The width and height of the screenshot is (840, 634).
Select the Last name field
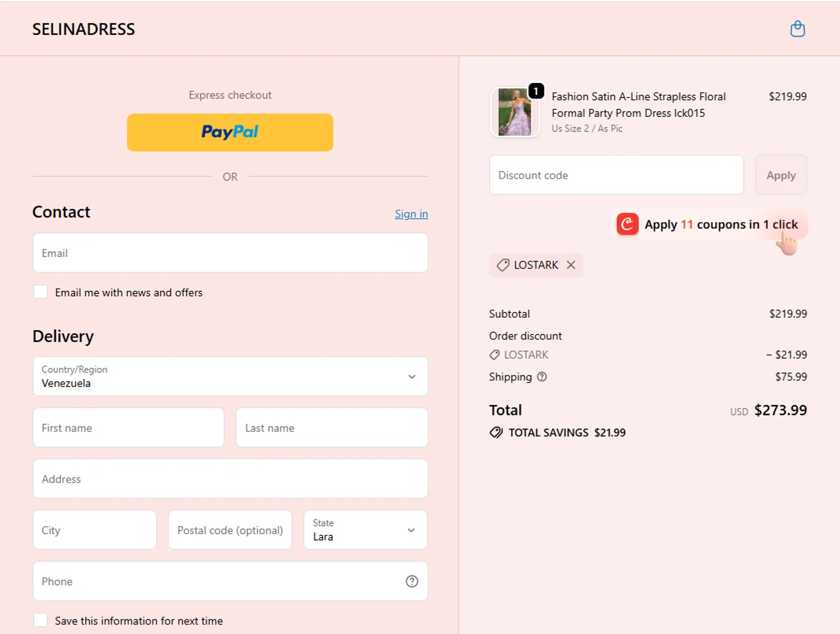coord(332,427)
